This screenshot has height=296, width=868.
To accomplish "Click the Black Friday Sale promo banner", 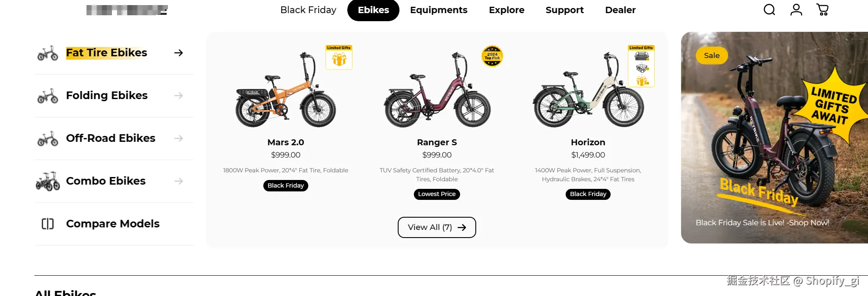I will 774,138.
